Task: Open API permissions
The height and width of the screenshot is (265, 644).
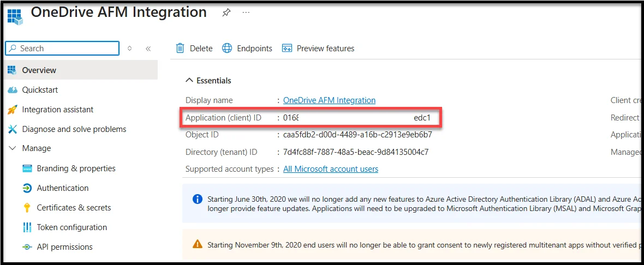Action: tap(64, 247)
